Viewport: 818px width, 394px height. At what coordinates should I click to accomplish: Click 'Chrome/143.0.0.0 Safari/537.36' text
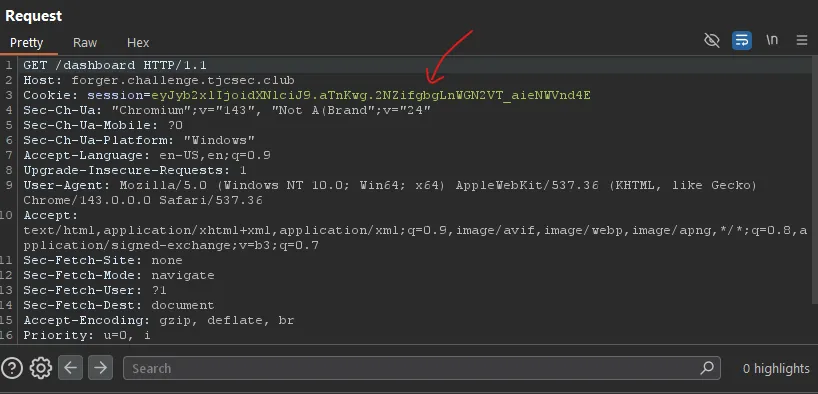click(142, 200)
